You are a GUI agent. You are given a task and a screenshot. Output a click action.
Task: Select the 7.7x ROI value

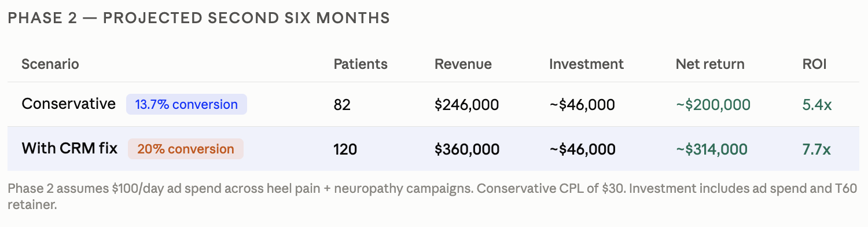[x=816, y=149]
